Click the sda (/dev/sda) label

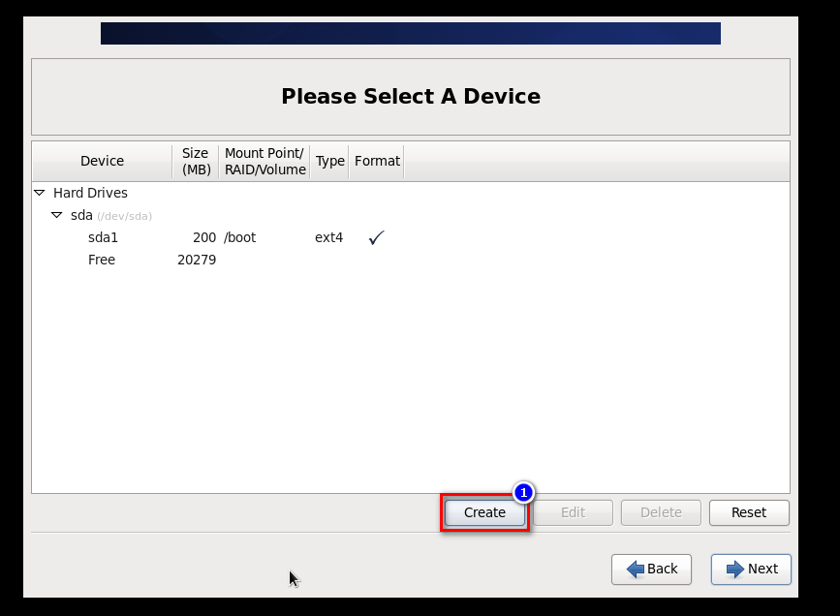(110, 215)
